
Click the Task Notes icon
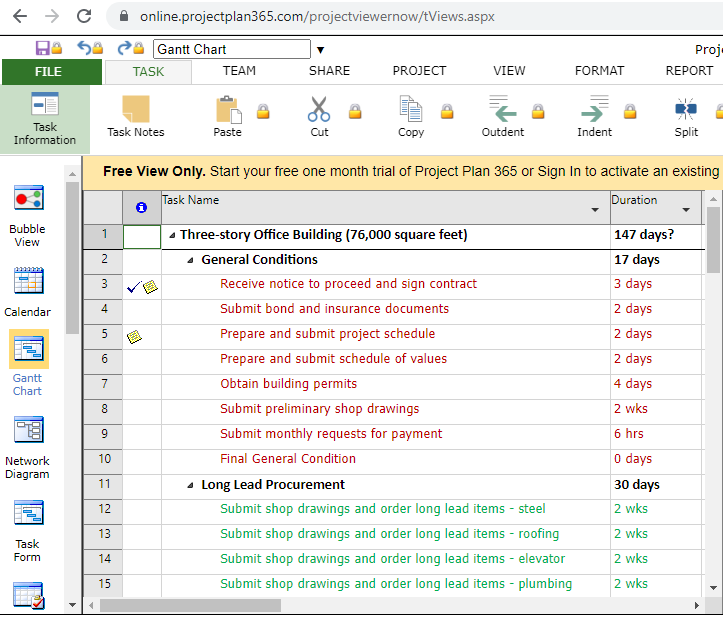click(135, 117)
